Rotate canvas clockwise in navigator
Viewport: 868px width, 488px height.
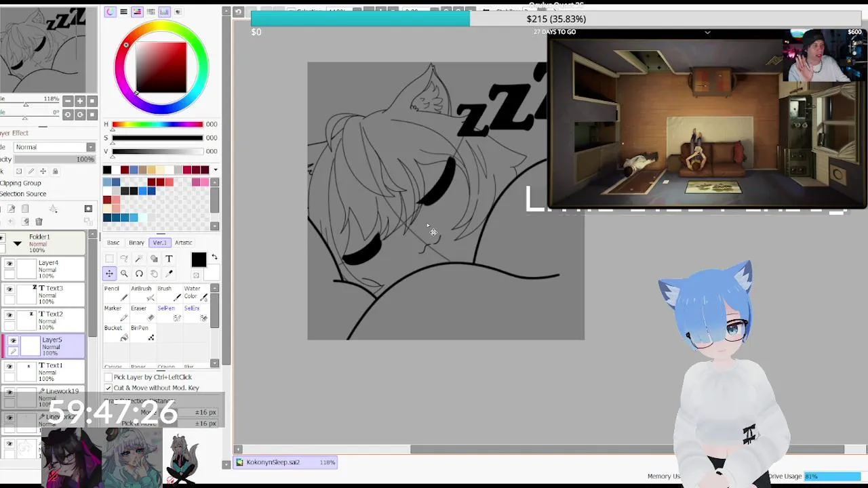point(80,115)
